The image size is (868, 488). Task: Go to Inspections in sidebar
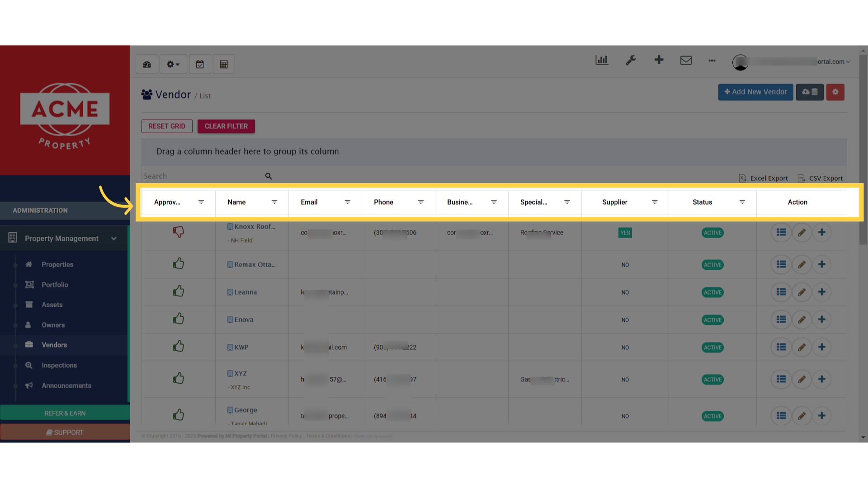[x=59, y=365]
